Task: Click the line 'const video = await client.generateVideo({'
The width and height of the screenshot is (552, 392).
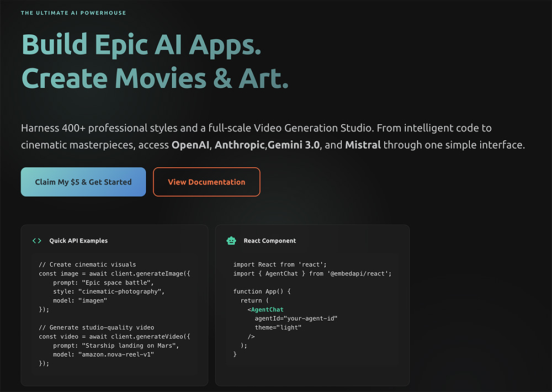Action: pos(114,337)
